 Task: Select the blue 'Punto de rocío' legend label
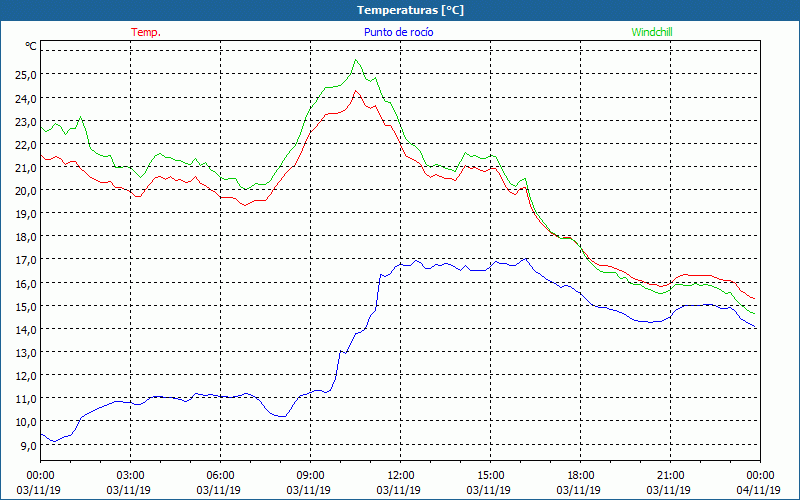tap(399, 32)
